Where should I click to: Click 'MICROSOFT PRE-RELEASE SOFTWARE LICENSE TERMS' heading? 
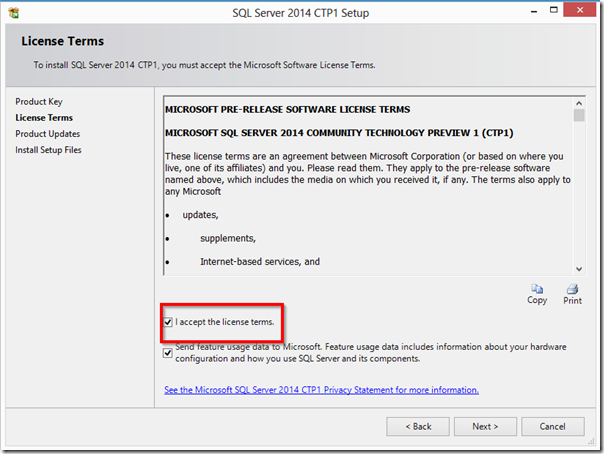pyautogui.click(x=287, y=109)
